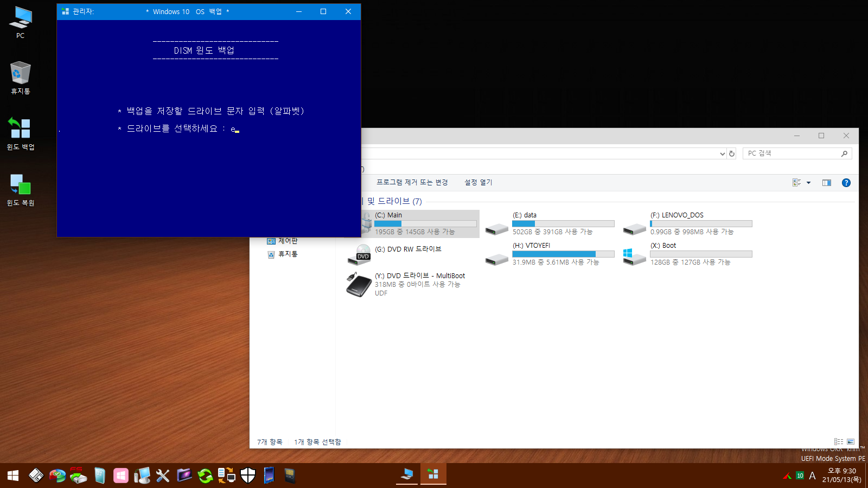
Task: Open the 휴지통 recycle bin desktop icon
Action: click(x=20, y=78)
